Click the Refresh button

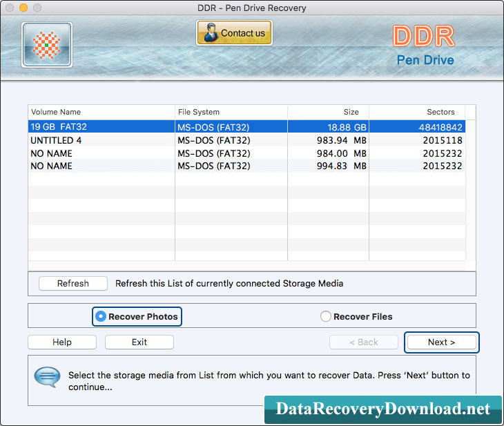(73, 284)
